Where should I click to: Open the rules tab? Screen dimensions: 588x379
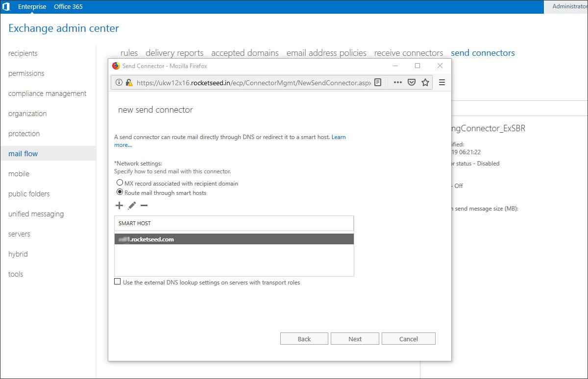pyautogui.click(x=129, y=53)
